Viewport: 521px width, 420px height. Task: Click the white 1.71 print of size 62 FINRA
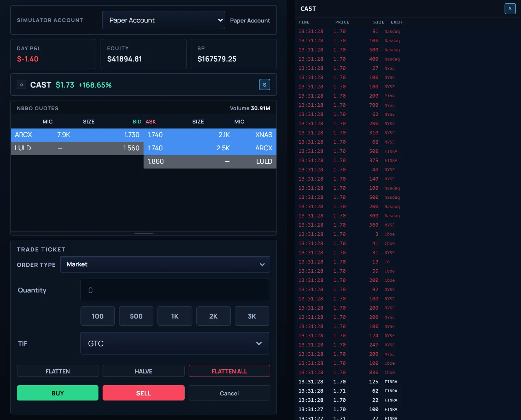point(408,391)
